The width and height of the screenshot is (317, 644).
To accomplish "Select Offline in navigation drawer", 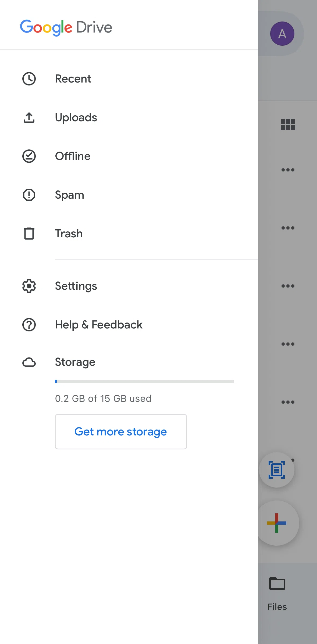I will click(x=129, y=156).
